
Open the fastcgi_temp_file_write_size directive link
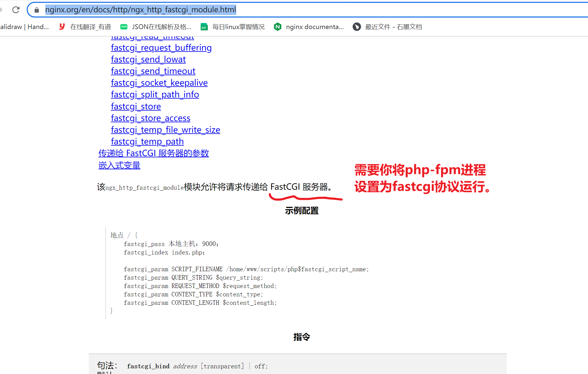click(x=165, y=130)
